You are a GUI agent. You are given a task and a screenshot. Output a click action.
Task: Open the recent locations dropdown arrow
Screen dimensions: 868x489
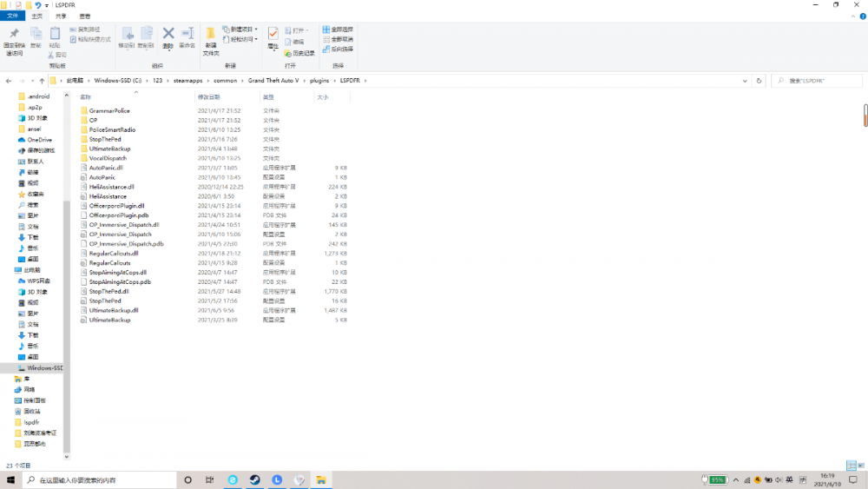(33, 81)
